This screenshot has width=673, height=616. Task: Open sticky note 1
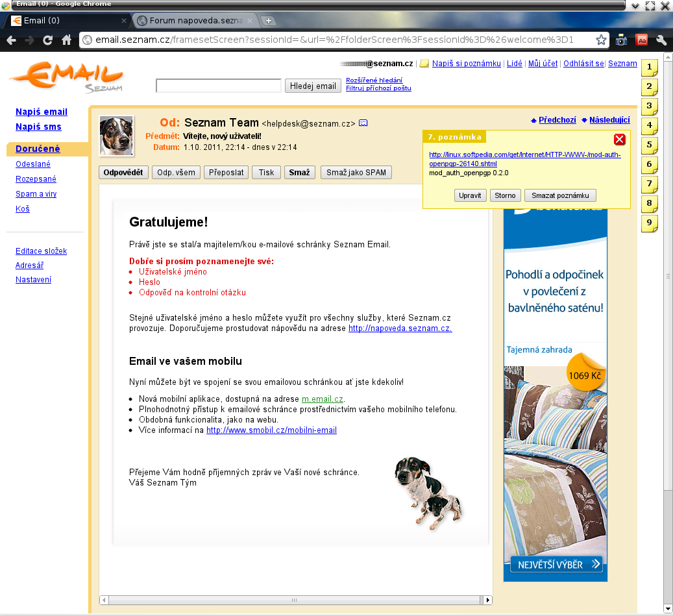click(649, 67)
